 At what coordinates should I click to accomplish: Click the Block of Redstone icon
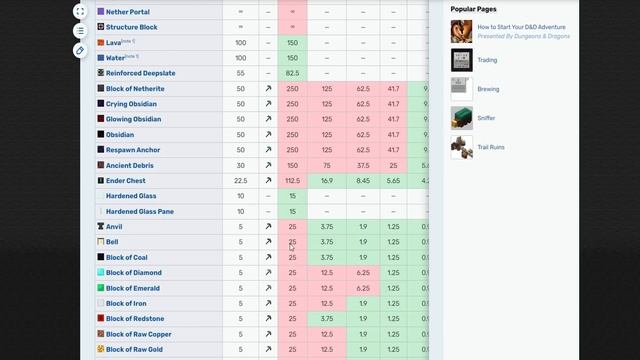[x=101, y=318]
